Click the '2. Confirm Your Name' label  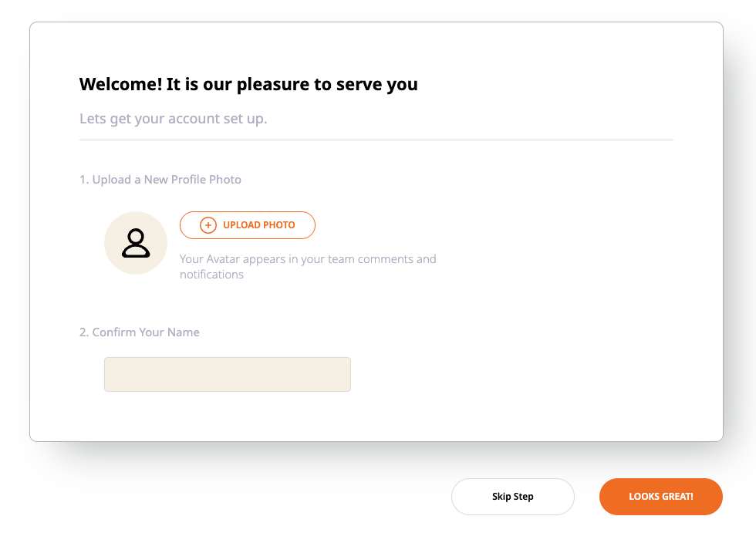coord(140,332)
